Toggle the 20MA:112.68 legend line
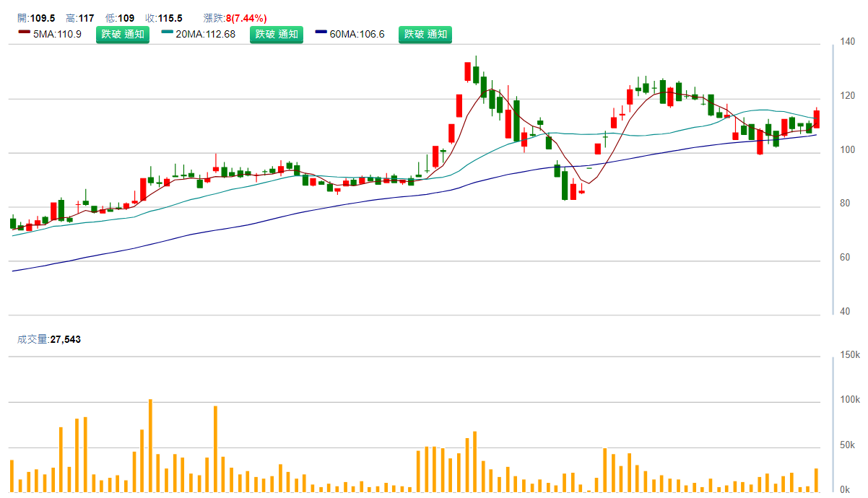 click(198, 34)
